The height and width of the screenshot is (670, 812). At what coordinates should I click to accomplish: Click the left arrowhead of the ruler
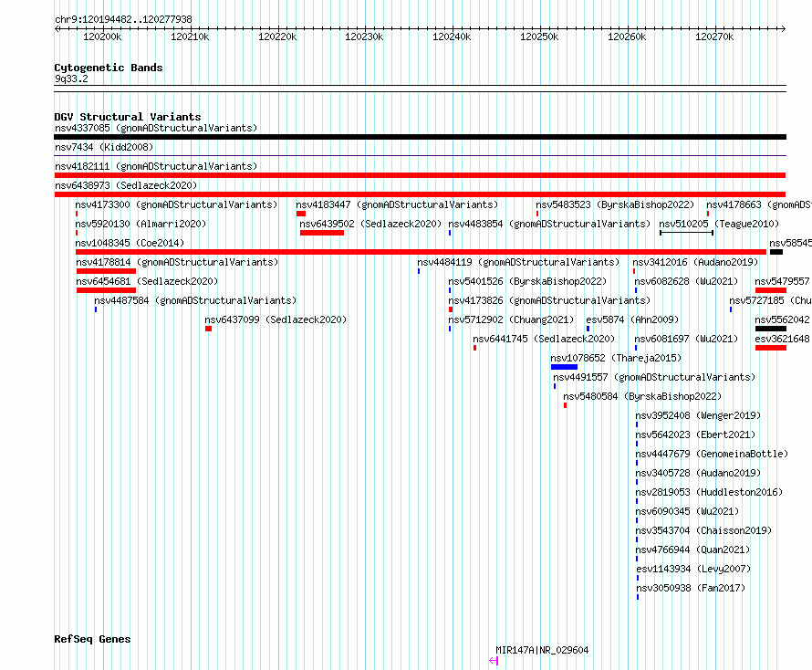click(57, 28)
